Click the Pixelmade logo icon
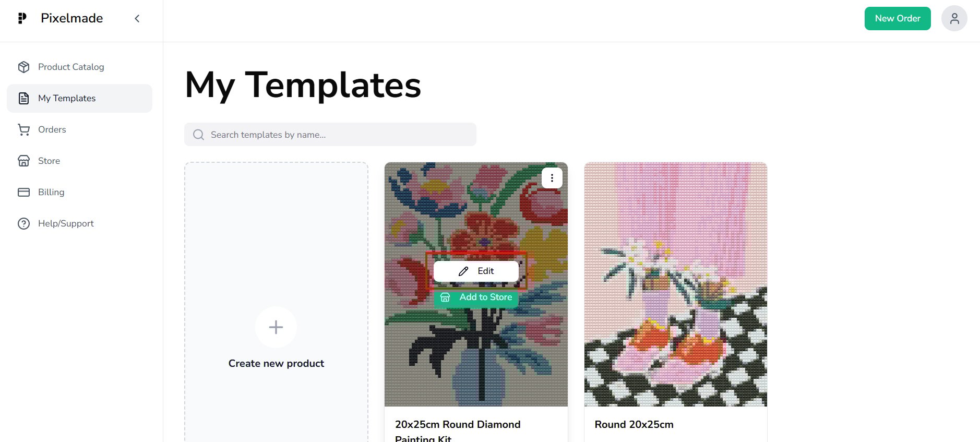The height and width of the screenshot is (442, 980). 22,18
